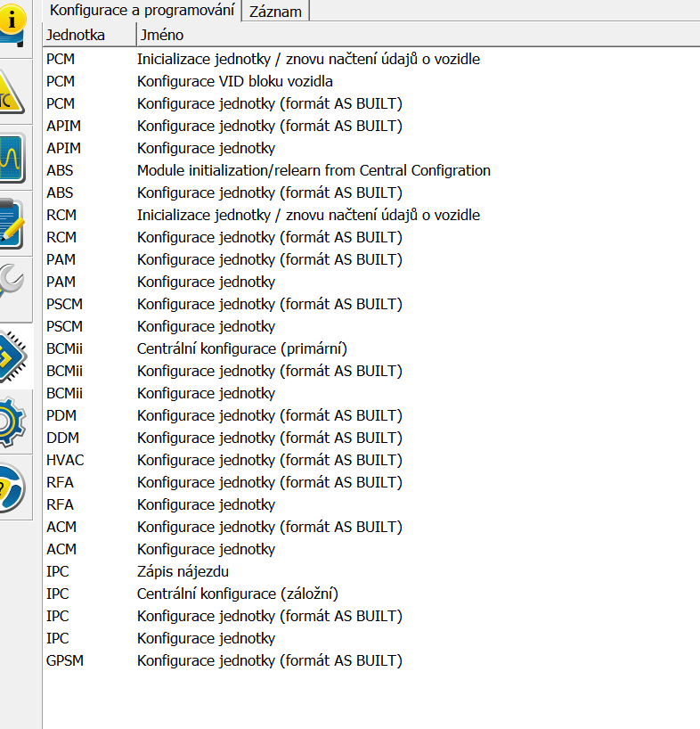Select the Konfigurace a programování tab

tap(142, 11)
